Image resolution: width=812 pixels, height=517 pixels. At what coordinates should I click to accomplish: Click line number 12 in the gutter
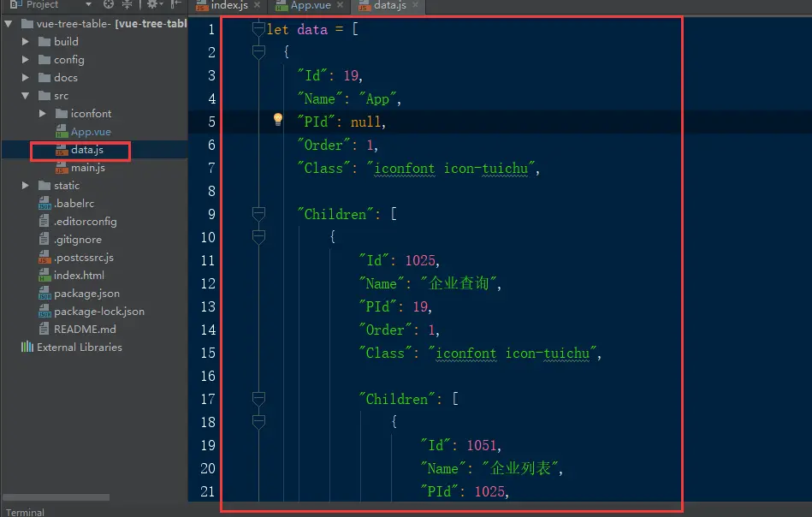point(208,283)
